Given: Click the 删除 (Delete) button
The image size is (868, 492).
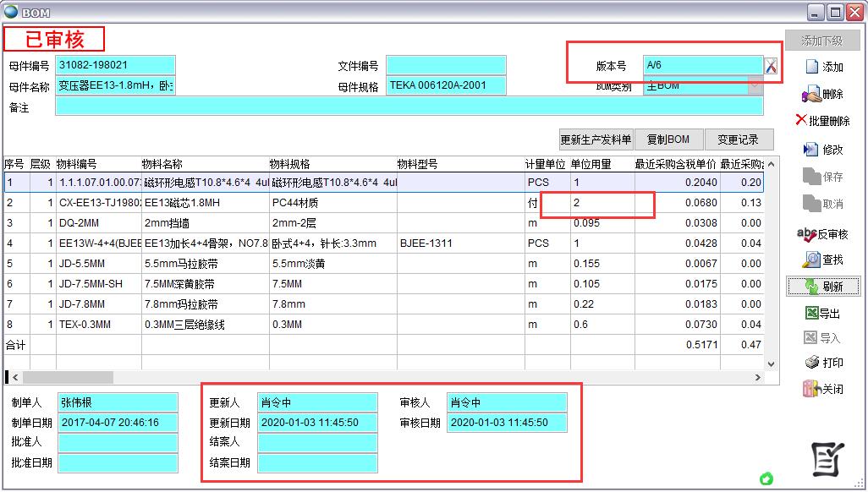Looking at the screenshot, I should click(x=823, y=94).
